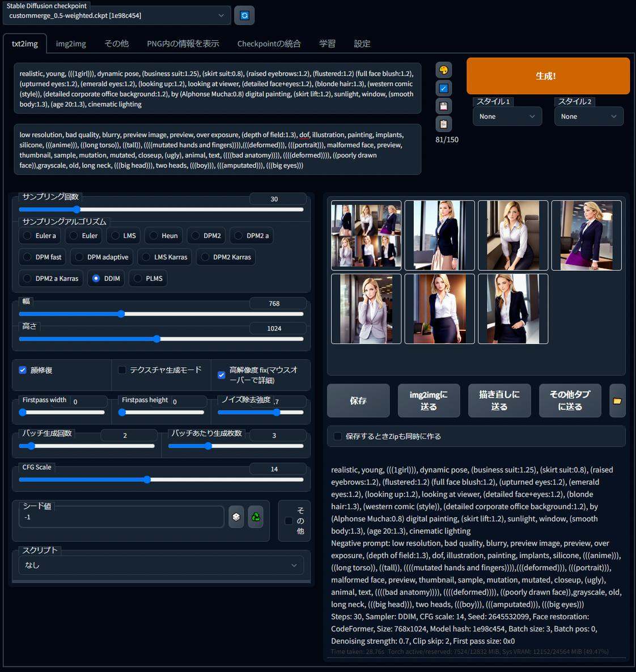Screen dimensions: 636x672
Task: Reuse last seed with recycle icon
Action: pyautogui.click(x=256, y=517)
